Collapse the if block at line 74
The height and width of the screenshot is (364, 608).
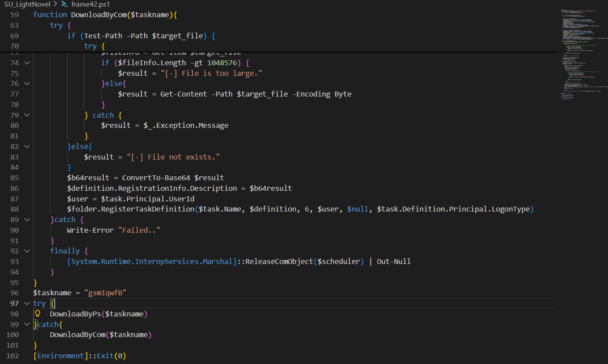pyautogui.click(x=27, y=63)
